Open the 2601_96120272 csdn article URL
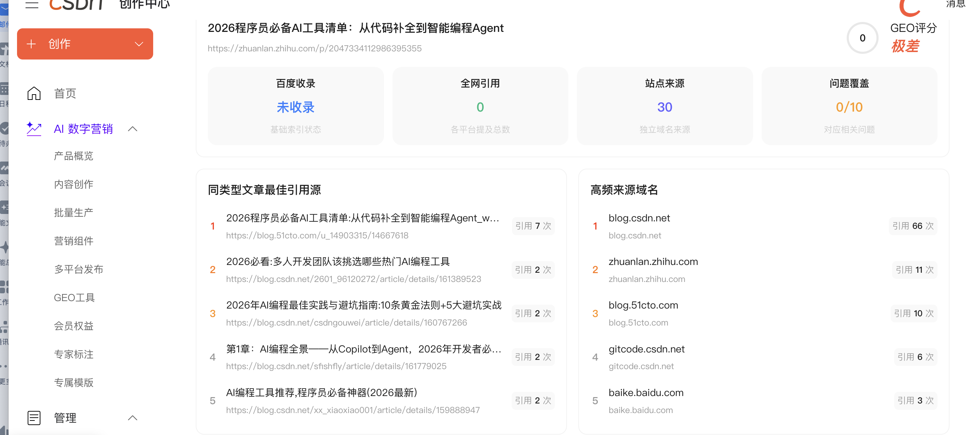The image size is (980, 435). click(x=353, y=279)
